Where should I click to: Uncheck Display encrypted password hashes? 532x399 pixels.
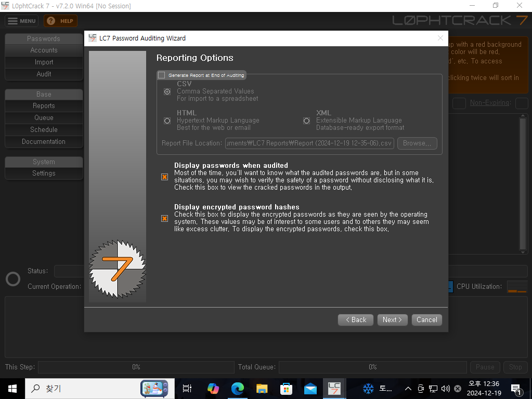click(164, 218)
